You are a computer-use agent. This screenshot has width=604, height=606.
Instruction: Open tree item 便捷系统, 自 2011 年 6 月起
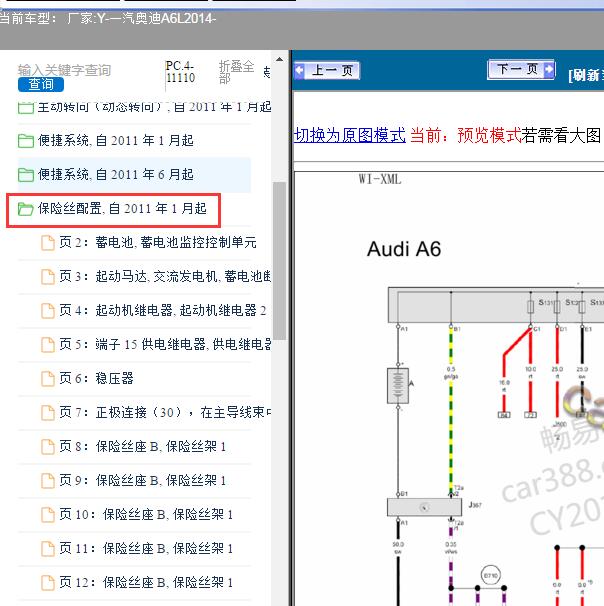point(116,175)
